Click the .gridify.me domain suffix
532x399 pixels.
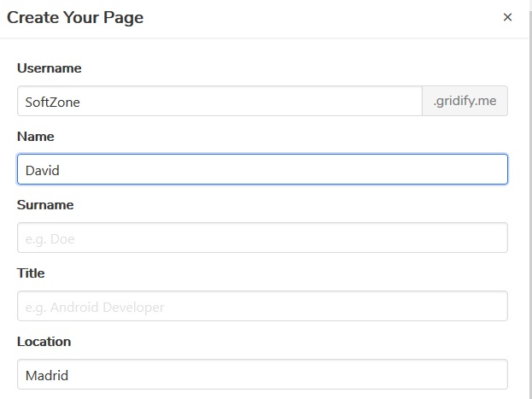pos(465,101)
